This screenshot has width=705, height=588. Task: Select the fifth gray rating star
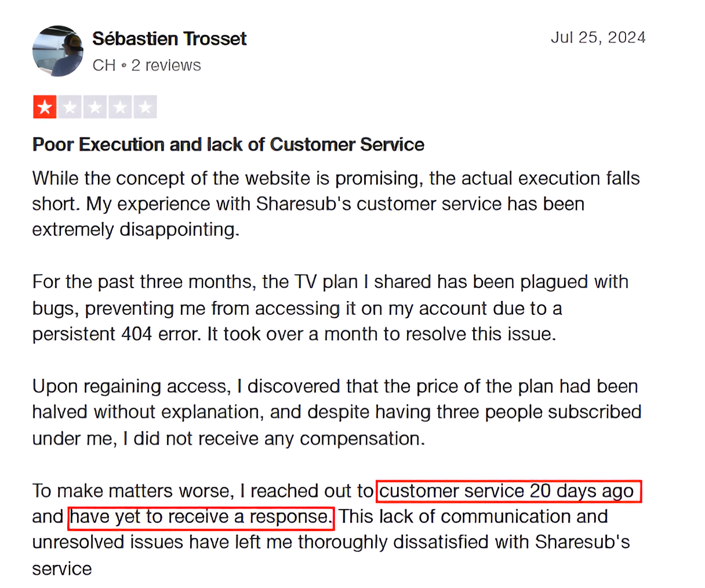[x=145, y=107]
